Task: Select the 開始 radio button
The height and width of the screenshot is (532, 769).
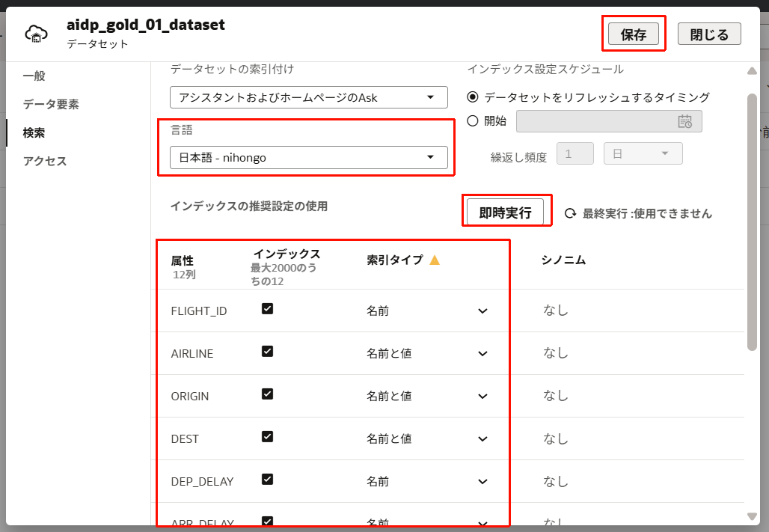Action: (472, 120)
